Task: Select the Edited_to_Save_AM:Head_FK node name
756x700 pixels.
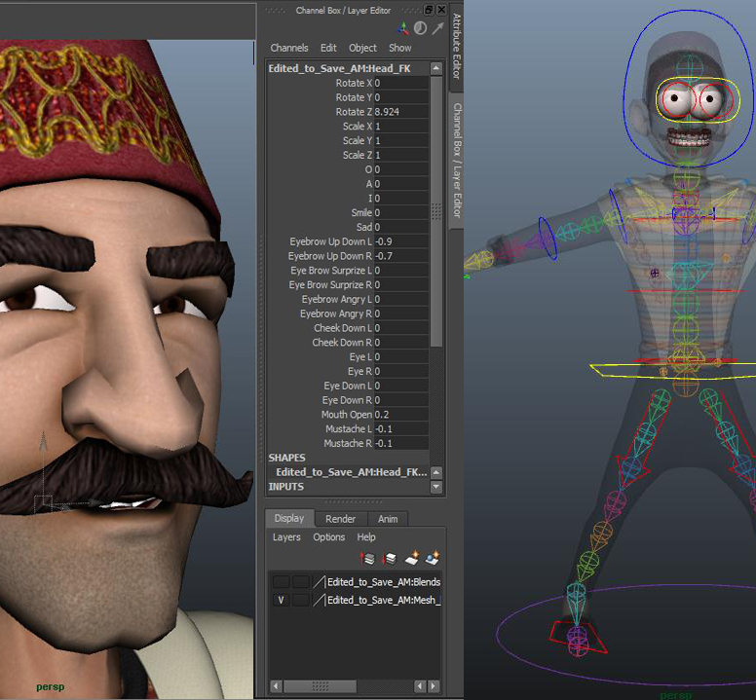Action: (339, 68)
